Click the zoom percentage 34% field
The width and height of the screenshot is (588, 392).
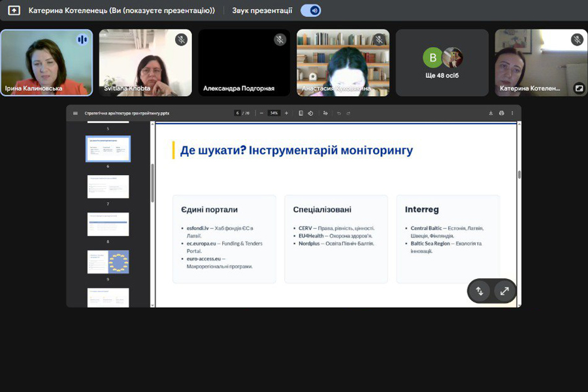(x=274, y=113)
